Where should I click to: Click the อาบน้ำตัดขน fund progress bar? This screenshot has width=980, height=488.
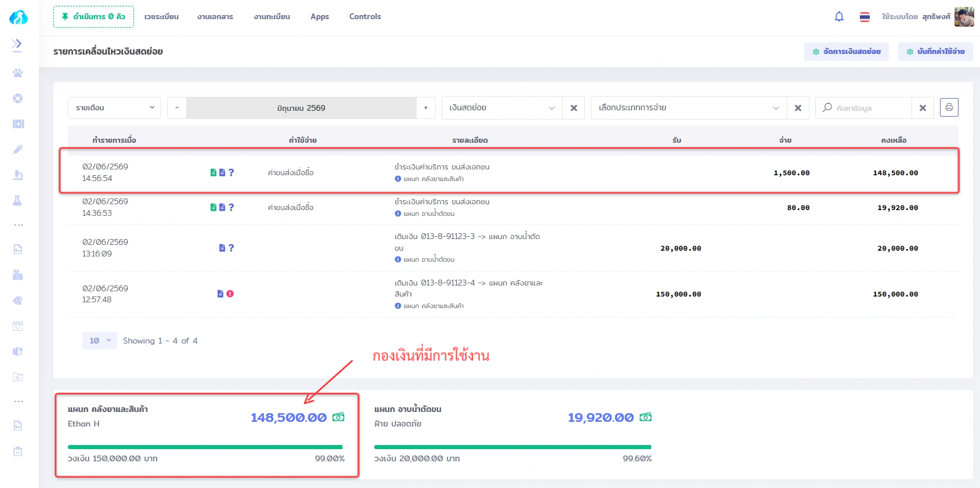[512, 447]
